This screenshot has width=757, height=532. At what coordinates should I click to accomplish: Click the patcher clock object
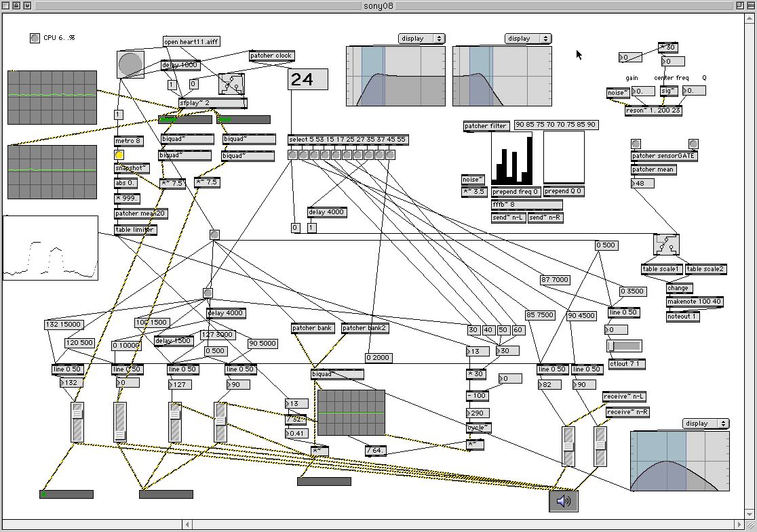272,56
